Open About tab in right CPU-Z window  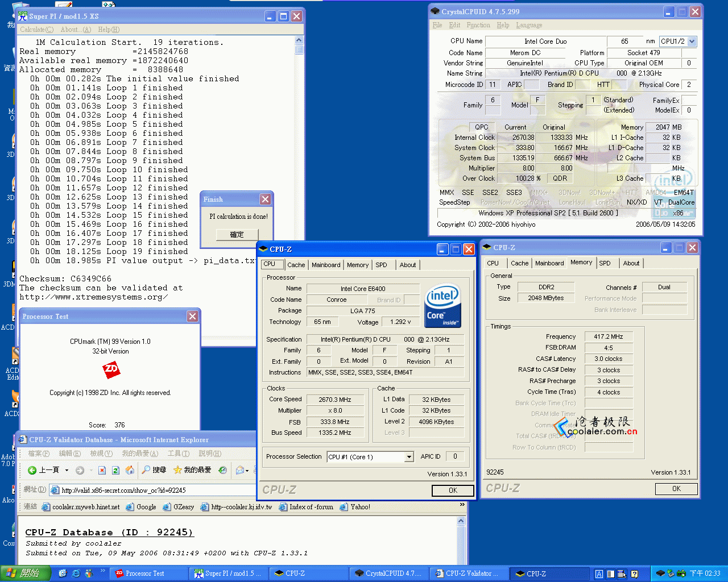tap(631, 263)
